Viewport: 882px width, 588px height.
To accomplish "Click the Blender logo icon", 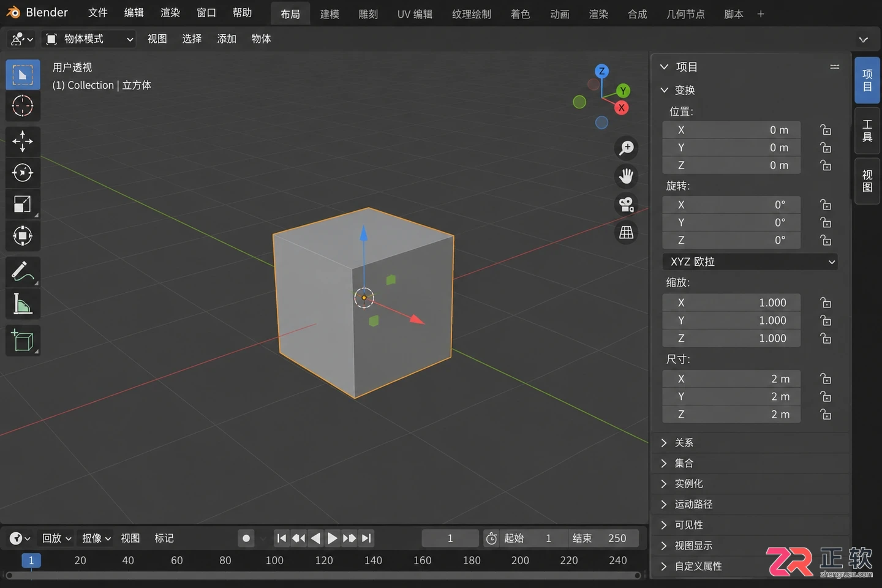I will coord(13,12).
